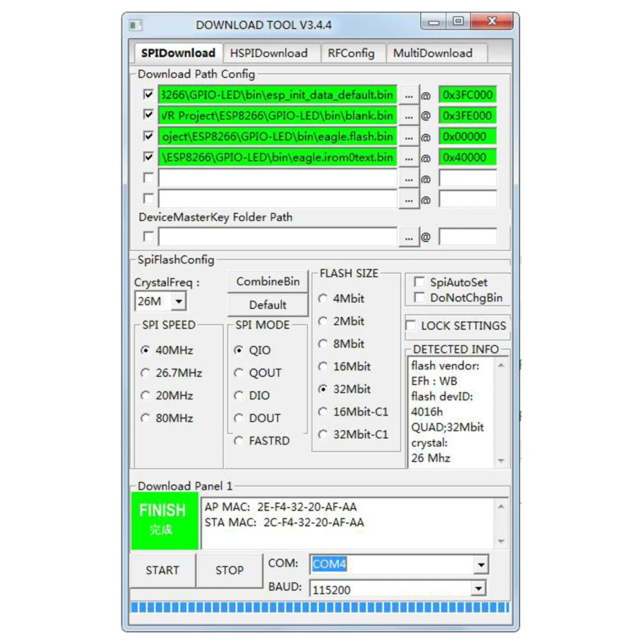Screen dimensions: 644x644
Task: Click the app icon in the title bar
Action: (136, 25)
